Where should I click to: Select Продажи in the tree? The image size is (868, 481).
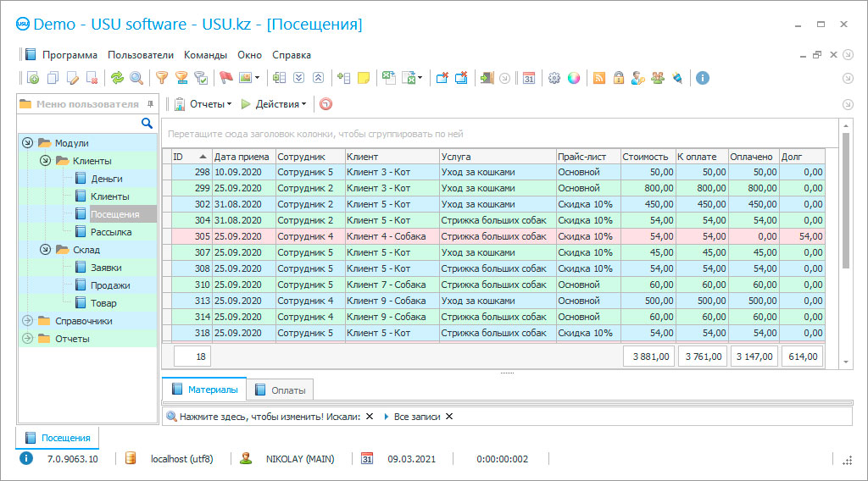click(110, 285)
